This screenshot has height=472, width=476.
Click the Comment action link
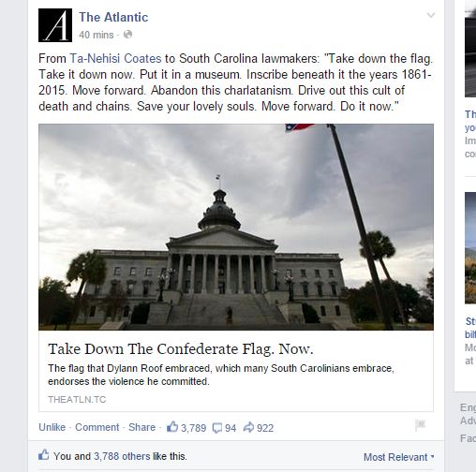point(97,427)
